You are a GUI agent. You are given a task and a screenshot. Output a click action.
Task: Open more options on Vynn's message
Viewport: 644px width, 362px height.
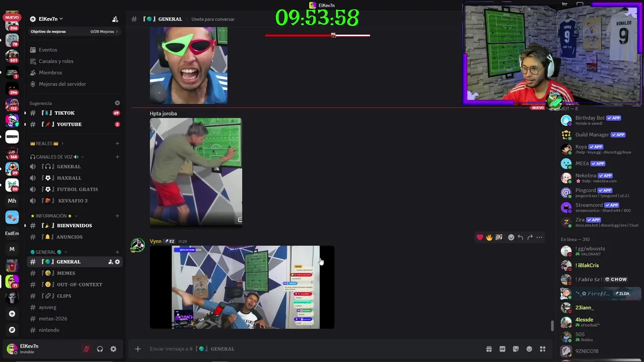539,237
